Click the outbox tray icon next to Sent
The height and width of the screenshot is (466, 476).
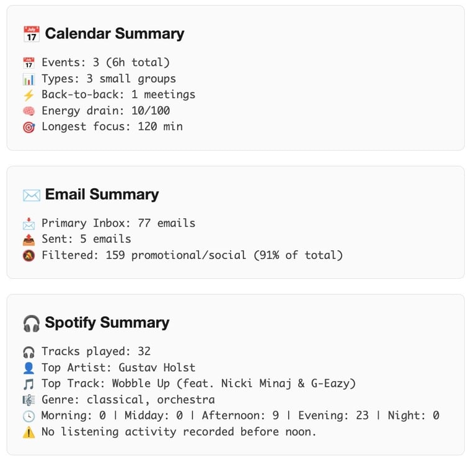click(x=29, y=240)
